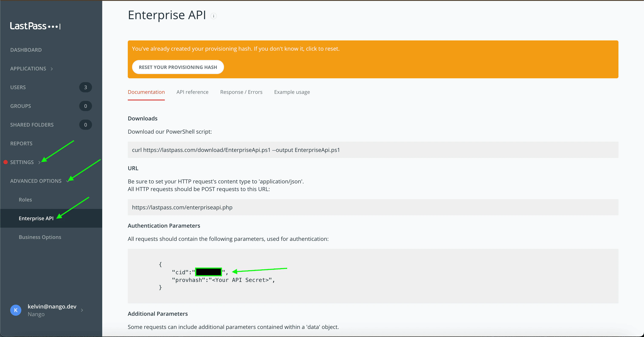Click the Groups count badge showing 0

[x=85, y=106]
